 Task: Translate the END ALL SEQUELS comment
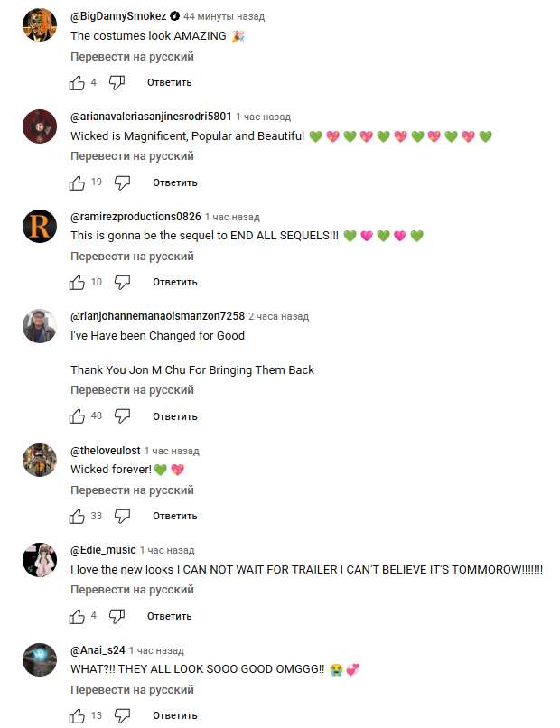coord(133,257)
